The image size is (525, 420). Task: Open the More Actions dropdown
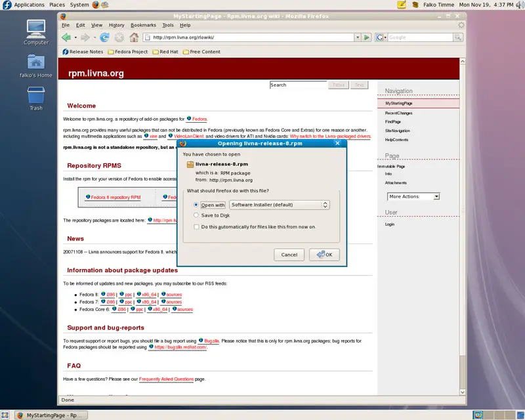pos(413,197)
